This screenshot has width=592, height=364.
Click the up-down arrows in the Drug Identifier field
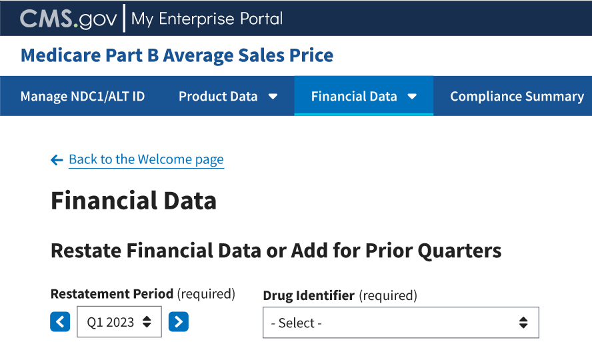523,323
